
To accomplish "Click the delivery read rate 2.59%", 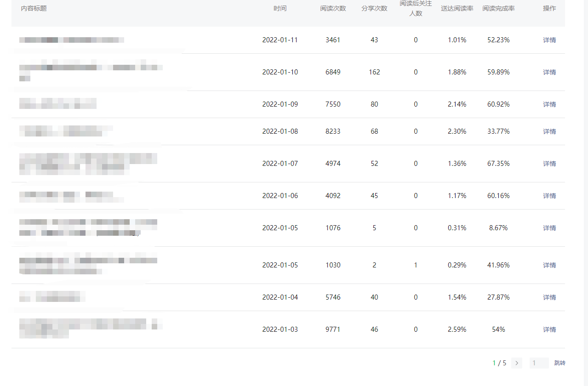I will 457,329.
